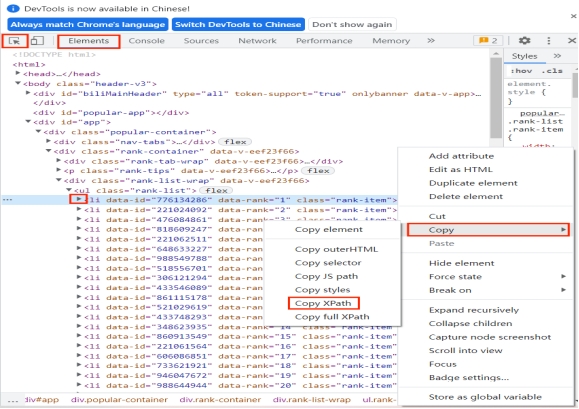Expand the head element node
Image resolution: width=579 pixels, height=409 pixels.
pos(18,73)
